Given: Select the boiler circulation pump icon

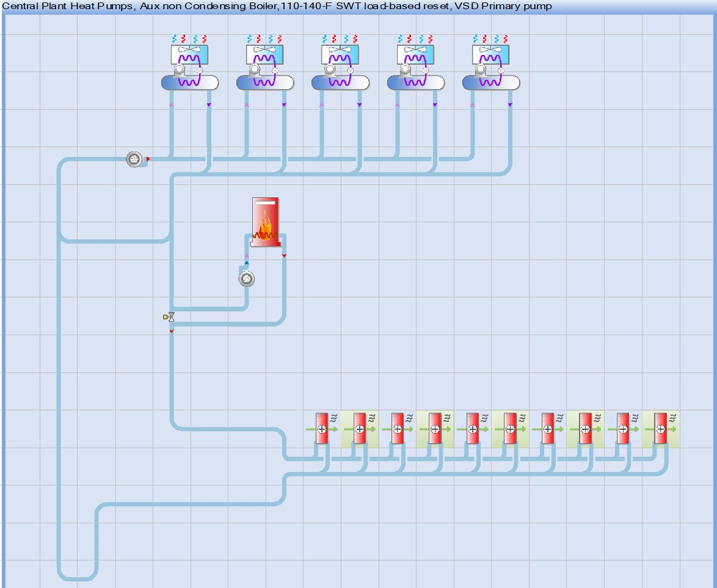Looking at the screenshot, I should click(x=246, y=280).
